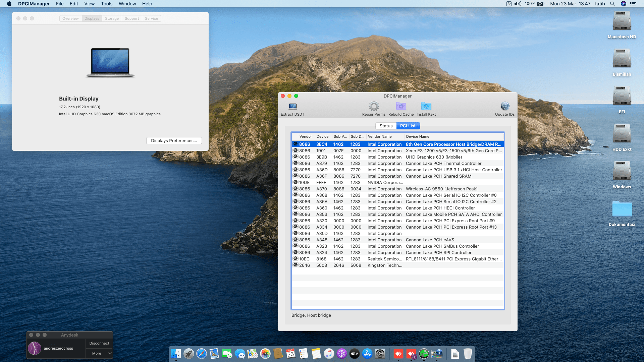The width and height of the screenshot is (644, 362).
Task: Switch to the Storage tab
Action: (112, 18)
